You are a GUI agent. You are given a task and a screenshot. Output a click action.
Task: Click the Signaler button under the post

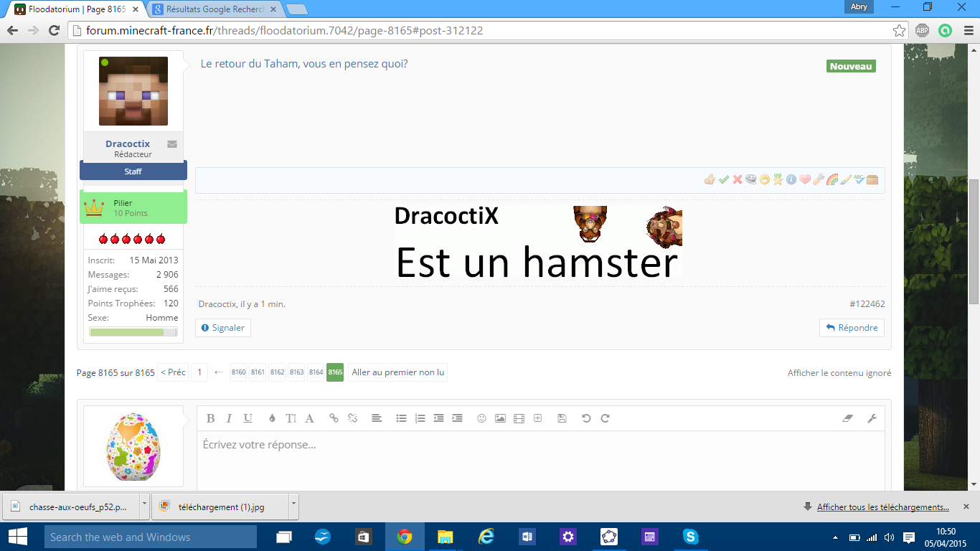click(x=223, y=328)
